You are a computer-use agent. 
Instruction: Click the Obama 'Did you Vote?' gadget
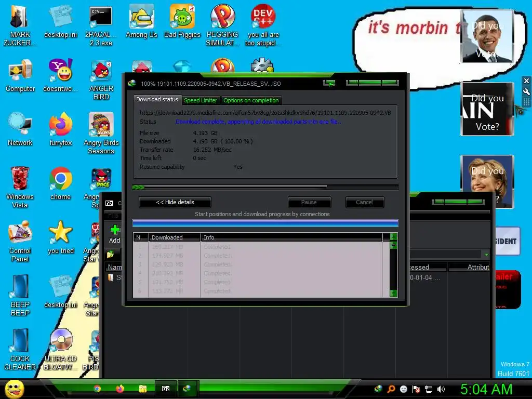coord(487,36)
